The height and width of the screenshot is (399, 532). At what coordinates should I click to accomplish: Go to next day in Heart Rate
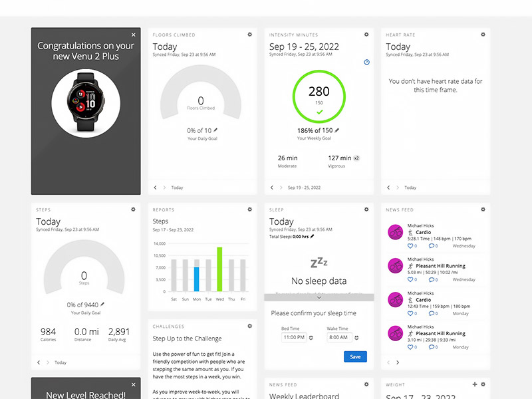[x=398, y=188]
